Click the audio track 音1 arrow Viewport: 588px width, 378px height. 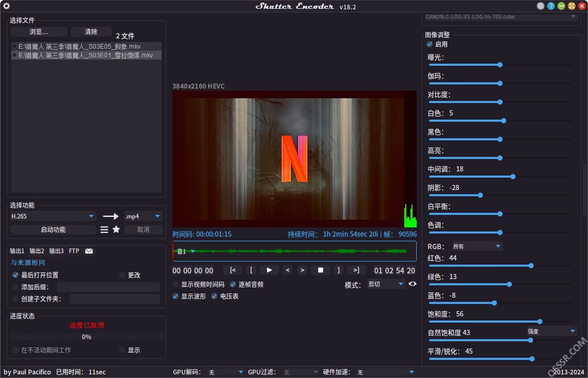[193, 251]
